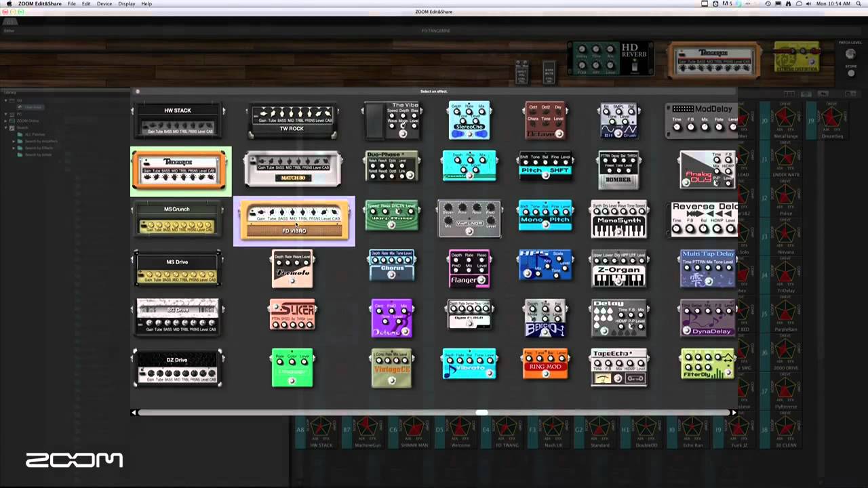Click the Store button
Viewport: 868px width, 488px height.
[851, 73]
